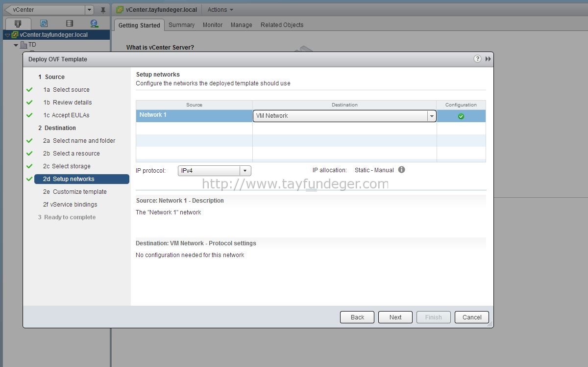
Task: Select the TD datacenter tree item
Action: [x=32, y=45]
